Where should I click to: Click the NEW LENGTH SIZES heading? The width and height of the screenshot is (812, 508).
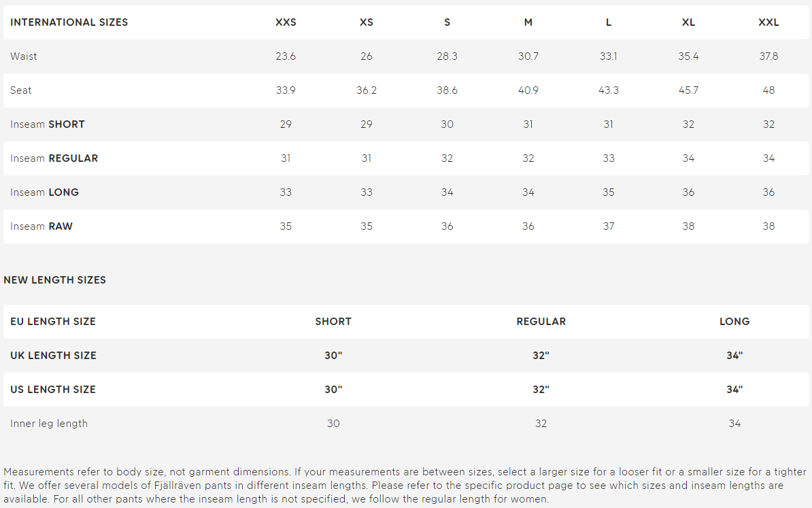click(55, 280)
